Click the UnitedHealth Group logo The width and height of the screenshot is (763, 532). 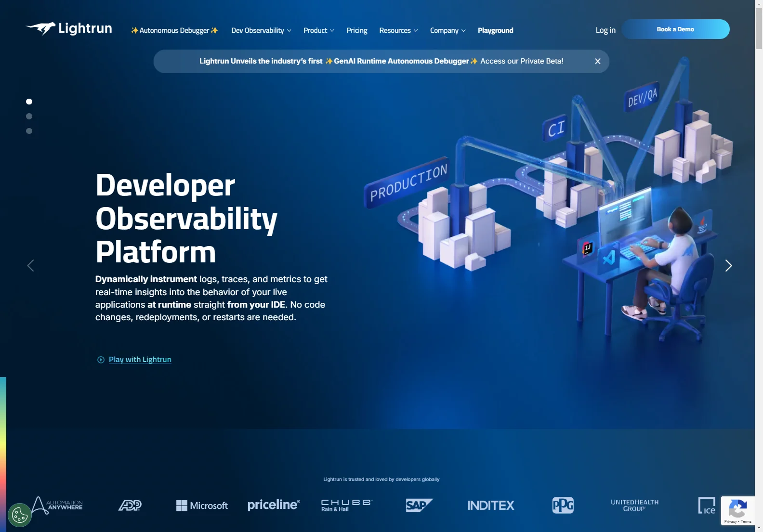click(x=634, y=505)
